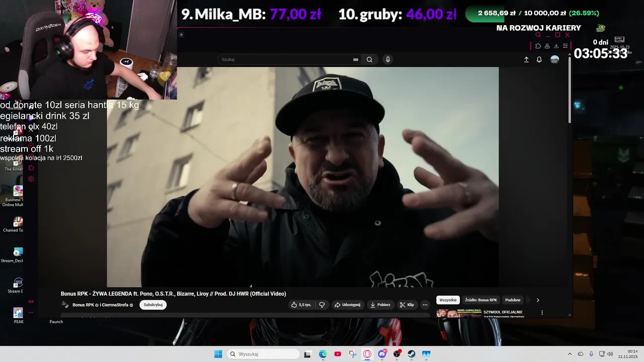Viewport: 644px width, 362px height.
Task: Open Task View on the taskbar
Action: coord(307,354)
